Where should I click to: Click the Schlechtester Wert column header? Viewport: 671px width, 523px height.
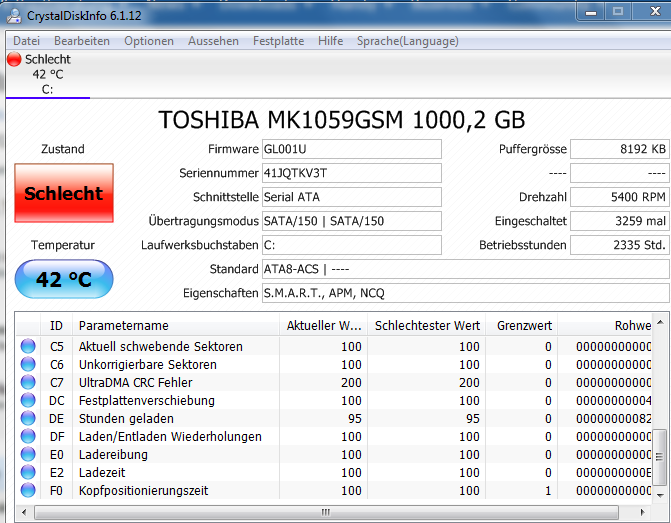[x=427, y=326]
